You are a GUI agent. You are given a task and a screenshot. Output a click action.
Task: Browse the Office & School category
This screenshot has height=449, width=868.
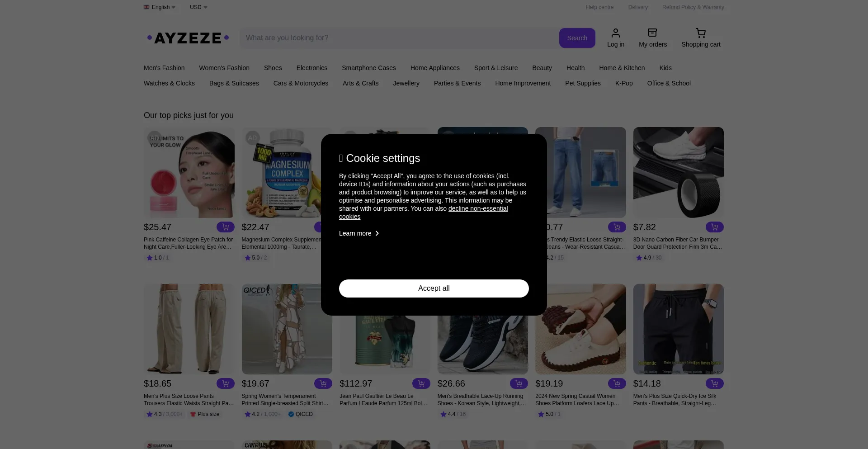[669, 83]
